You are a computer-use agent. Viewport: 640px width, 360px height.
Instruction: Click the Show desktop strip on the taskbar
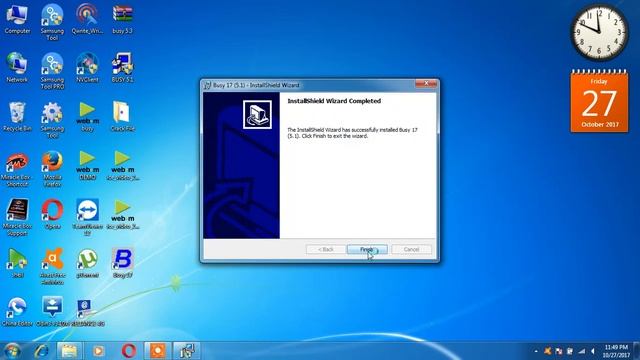point(637,351)
